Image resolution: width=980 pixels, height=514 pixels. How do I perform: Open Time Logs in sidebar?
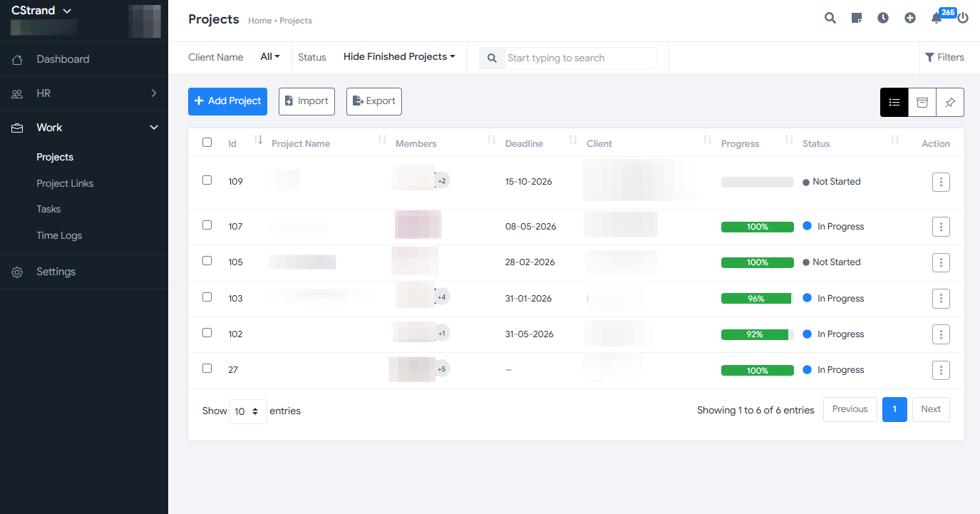[59, 235]
